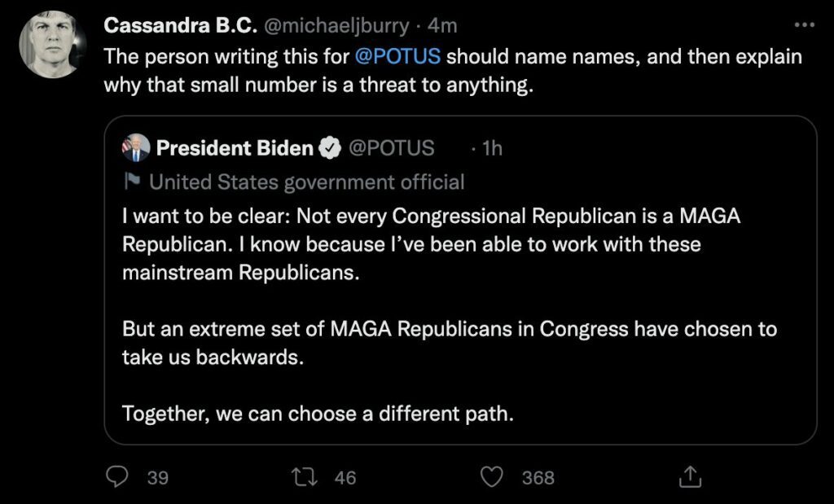Click the 368 likes count
The height and width of the screenshot is (504, 834).
coord(538,478)
